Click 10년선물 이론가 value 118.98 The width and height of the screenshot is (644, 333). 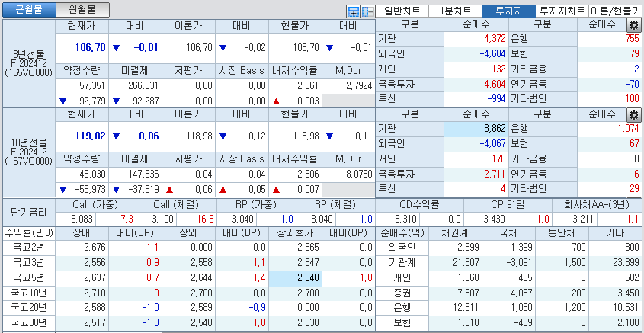coord(198,136)
